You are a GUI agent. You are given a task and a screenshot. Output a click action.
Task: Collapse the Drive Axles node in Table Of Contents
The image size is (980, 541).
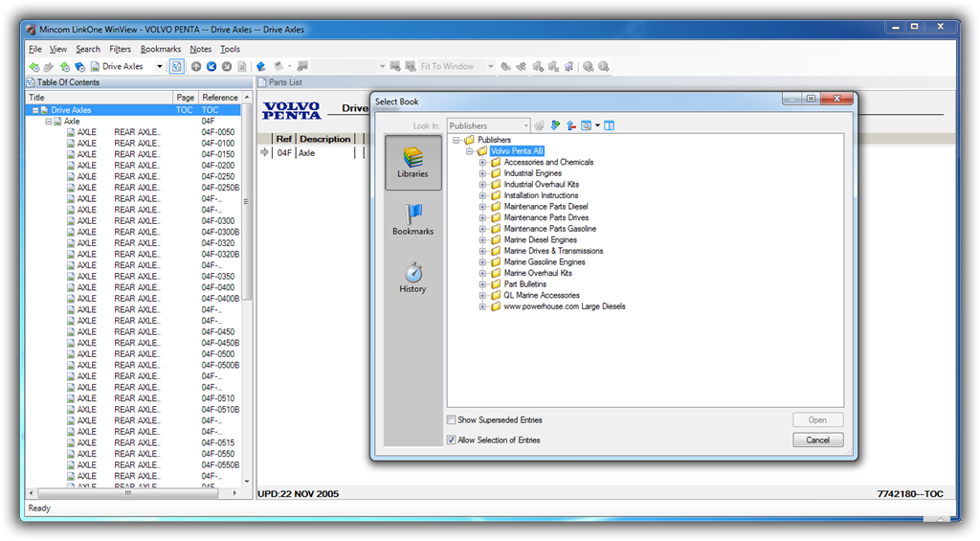(35, 110)
